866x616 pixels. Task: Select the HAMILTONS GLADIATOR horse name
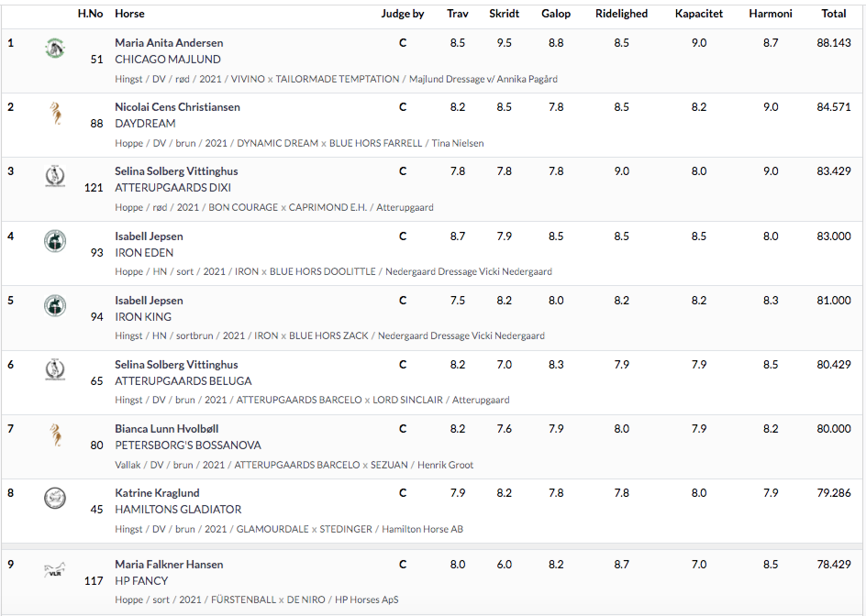coord(178,510)
